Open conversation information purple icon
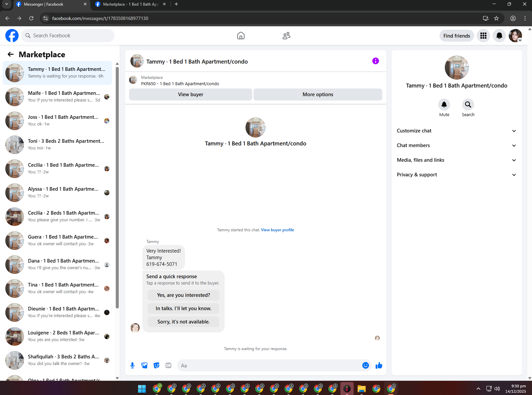 coord(376,61)
